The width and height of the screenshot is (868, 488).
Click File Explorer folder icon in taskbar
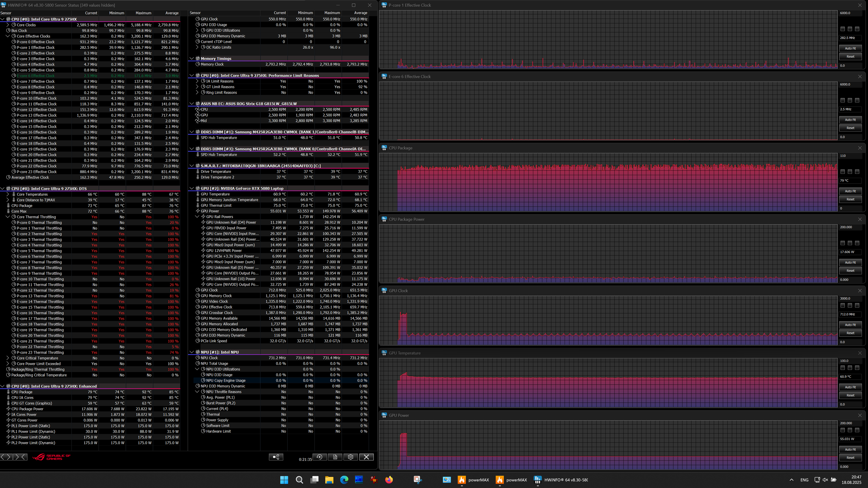[x=329, y=480]
